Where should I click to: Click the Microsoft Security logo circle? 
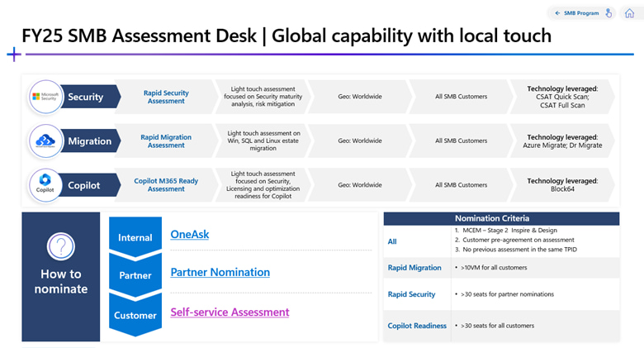pos(45,97)
